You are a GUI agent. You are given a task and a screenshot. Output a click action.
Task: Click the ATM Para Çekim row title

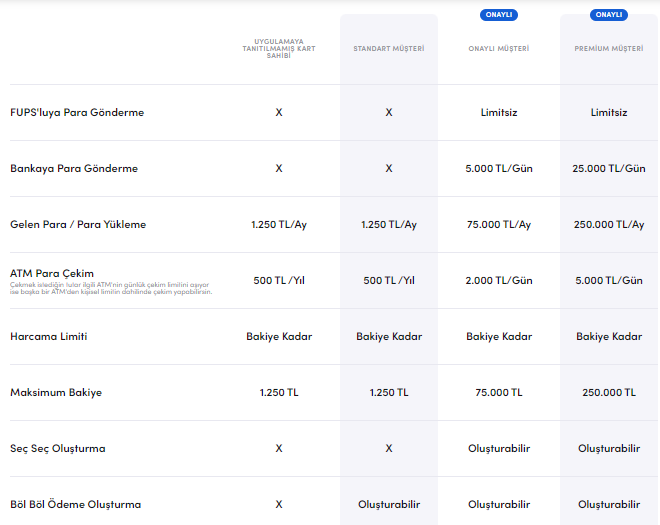tap(52, 274)
